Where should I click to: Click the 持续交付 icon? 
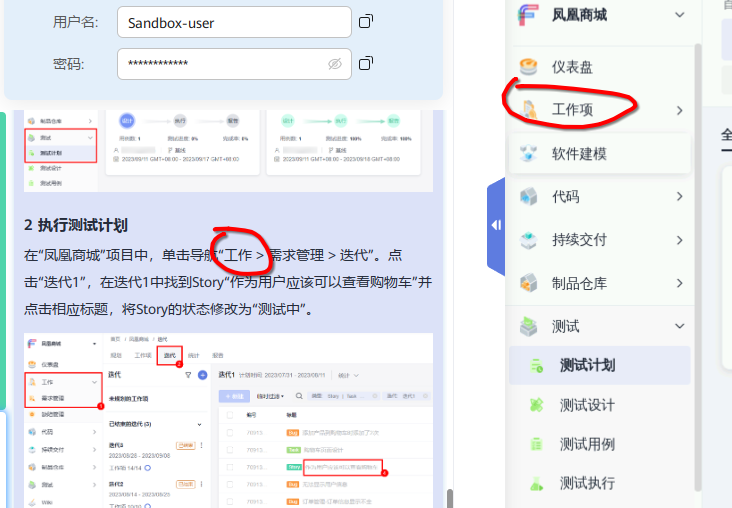(x=528, y=240)
